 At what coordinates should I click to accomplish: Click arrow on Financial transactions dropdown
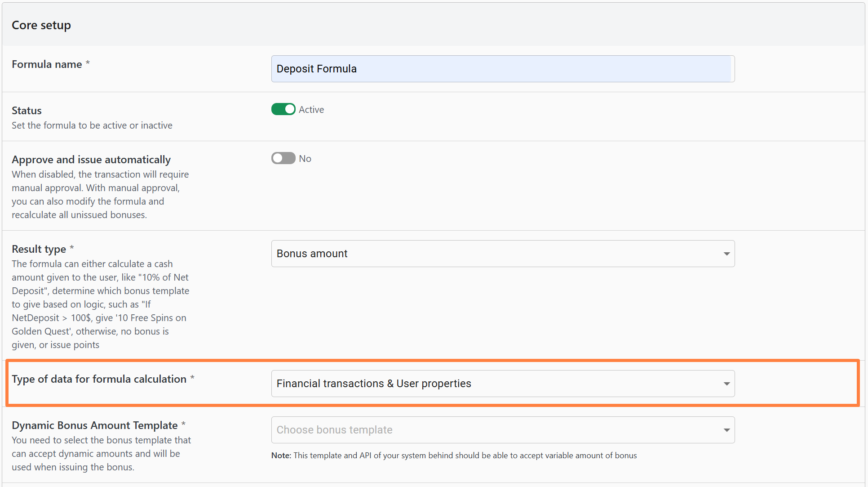click(x=726, y=384)
